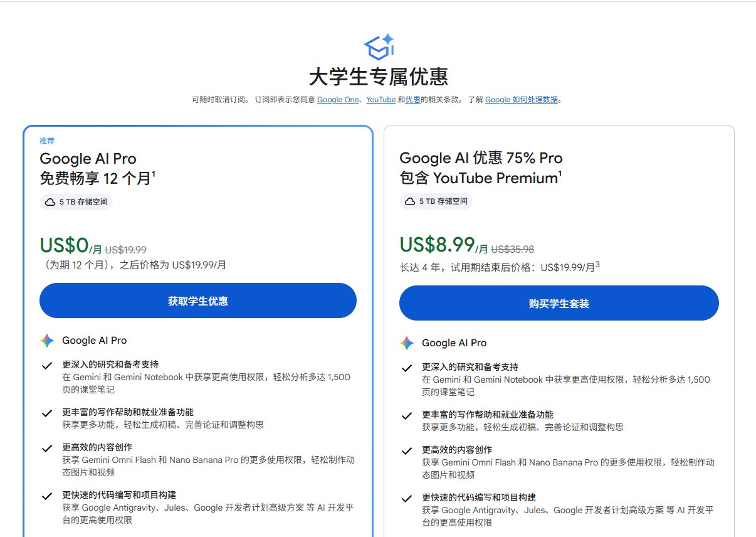Click the 获取学生优惠 button

[198, 300]
